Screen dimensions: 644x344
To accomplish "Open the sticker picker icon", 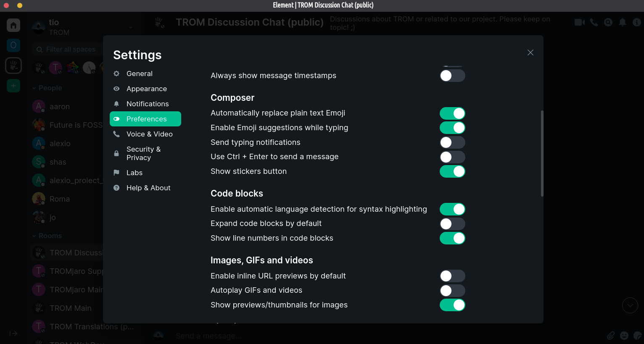I will 638,336.
